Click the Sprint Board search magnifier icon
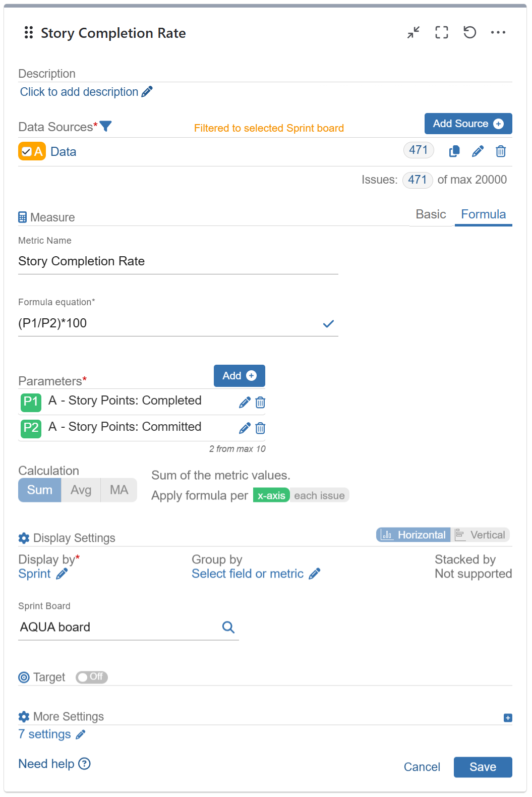Image resolution: width=532 pixels, height=797 pixels. pos(228,627)
